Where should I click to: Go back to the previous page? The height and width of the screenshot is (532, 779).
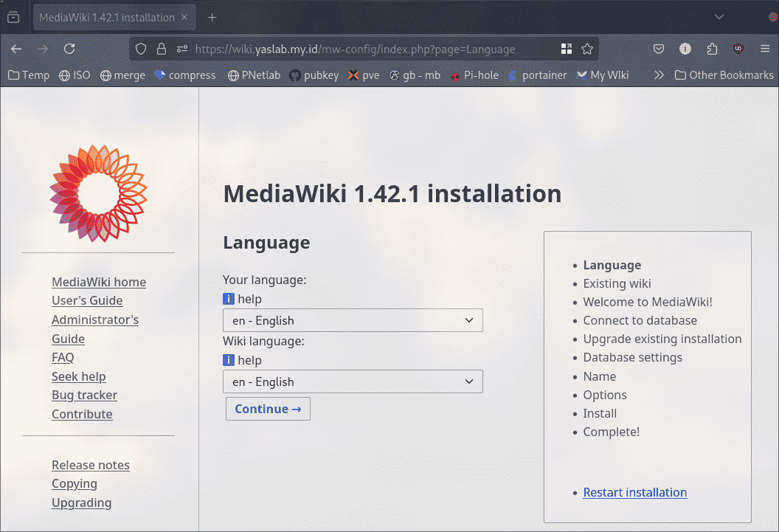[x=16, y=49]
